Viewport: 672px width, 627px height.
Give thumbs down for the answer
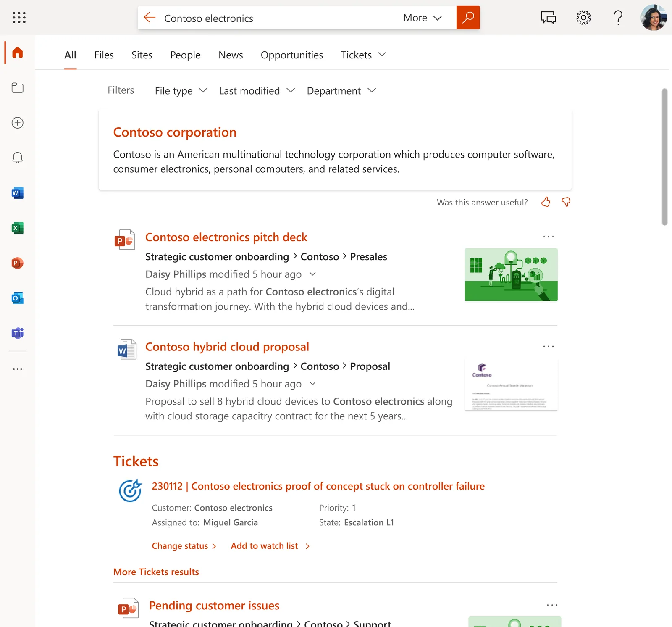[x=566, y=202]
